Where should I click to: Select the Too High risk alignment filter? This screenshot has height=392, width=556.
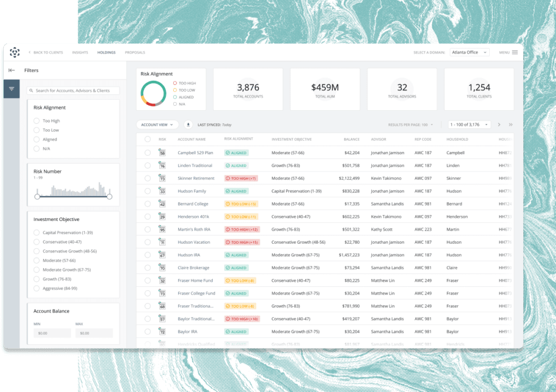click(36, 121)
